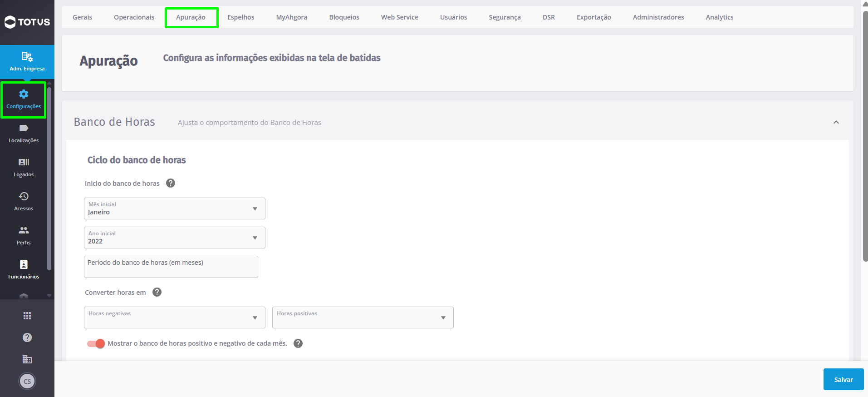868x397 pixels.
Task: Open Adm. Empresa sidebar section
Action: [27, 62]
